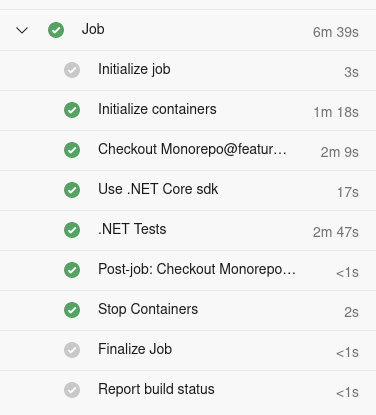Click the green success icon beside Job
This screenshot has width=376, height=415.
tap(56, 30)
